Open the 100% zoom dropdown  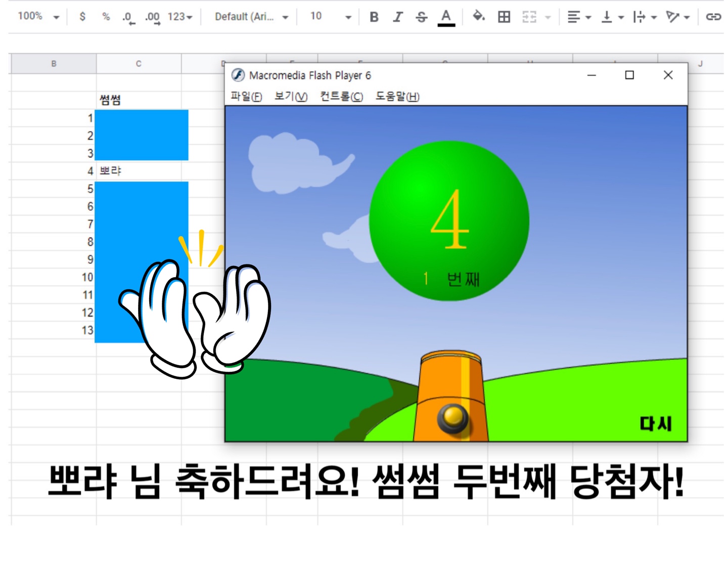[x=38, y=17]
